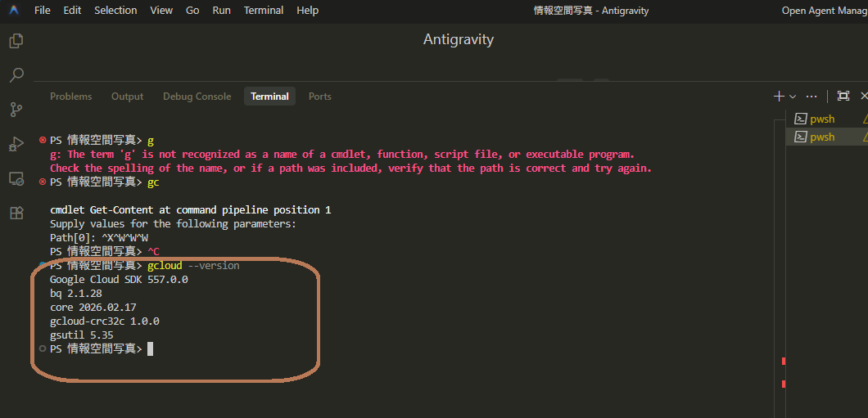Click the 'Path[0]:' prompt line
The height and width of the screenshot is (418, 868).
coord(99,238)
